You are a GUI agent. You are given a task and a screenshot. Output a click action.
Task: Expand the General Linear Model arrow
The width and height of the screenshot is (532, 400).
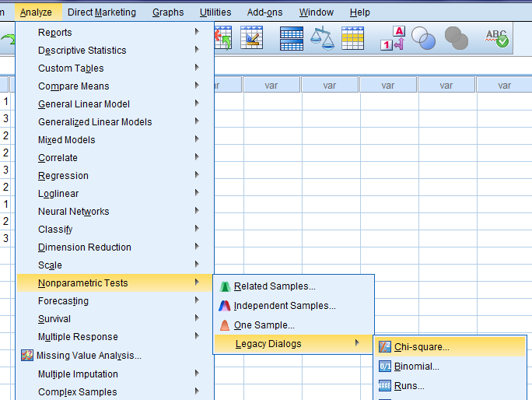(197, 103)
